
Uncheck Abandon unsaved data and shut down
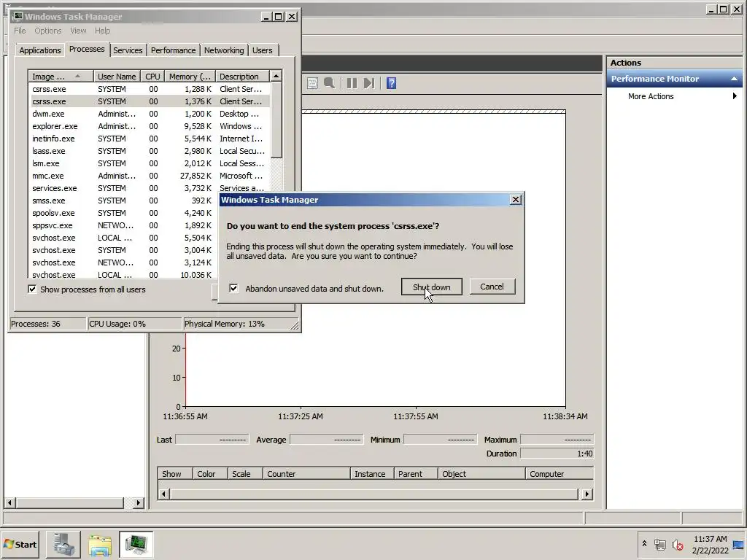[x=233, y=288]
